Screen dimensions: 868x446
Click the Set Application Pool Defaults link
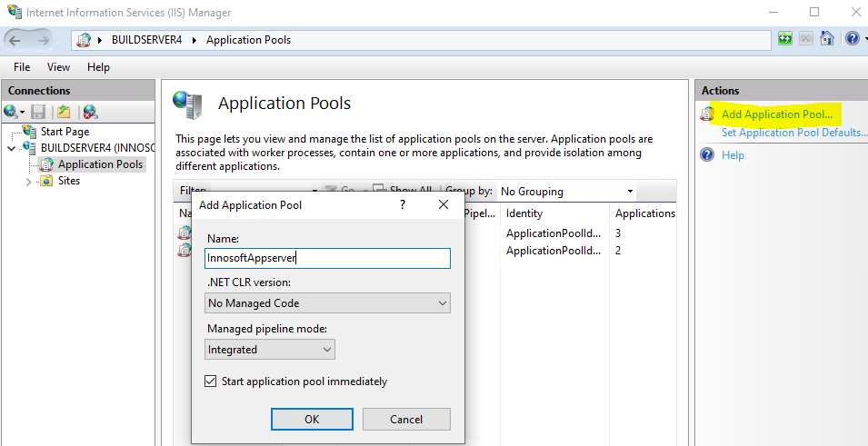point(793,133)
